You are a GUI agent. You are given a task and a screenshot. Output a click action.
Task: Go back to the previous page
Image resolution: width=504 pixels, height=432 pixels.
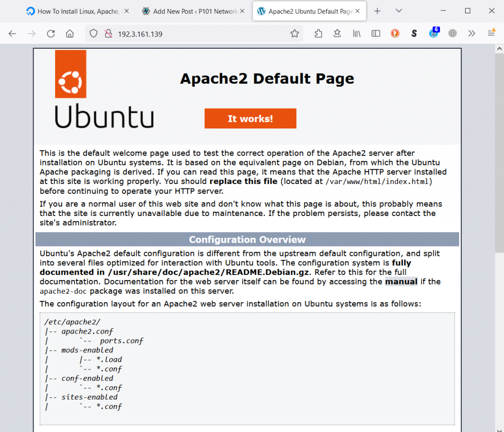pyautogui.click(x=12, y=33)
